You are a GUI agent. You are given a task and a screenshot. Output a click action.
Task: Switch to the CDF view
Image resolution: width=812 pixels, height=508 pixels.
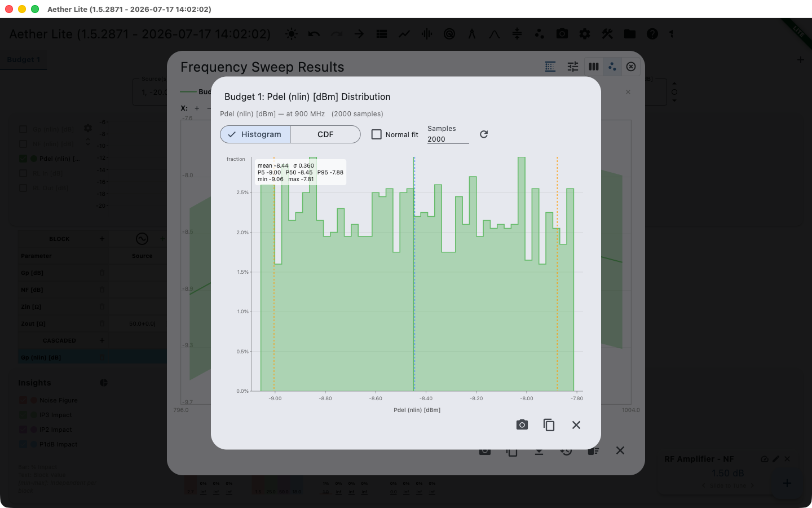pyautogui.click(x=325, y=134)
